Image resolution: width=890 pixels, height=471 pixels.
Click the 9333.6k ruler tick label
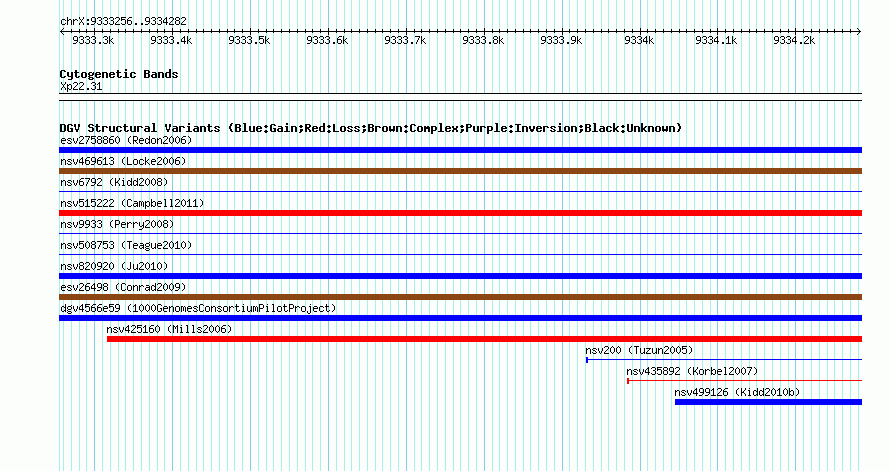point(327,40)
